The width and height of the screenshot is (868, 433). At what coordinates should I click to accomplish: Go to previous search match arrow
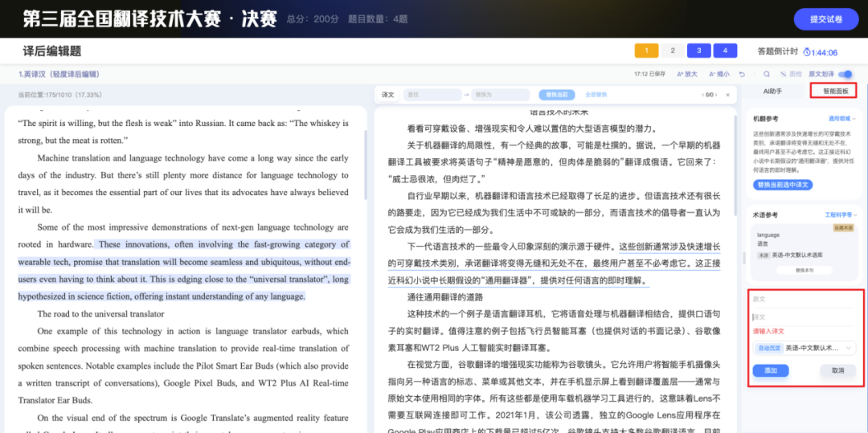702,95
